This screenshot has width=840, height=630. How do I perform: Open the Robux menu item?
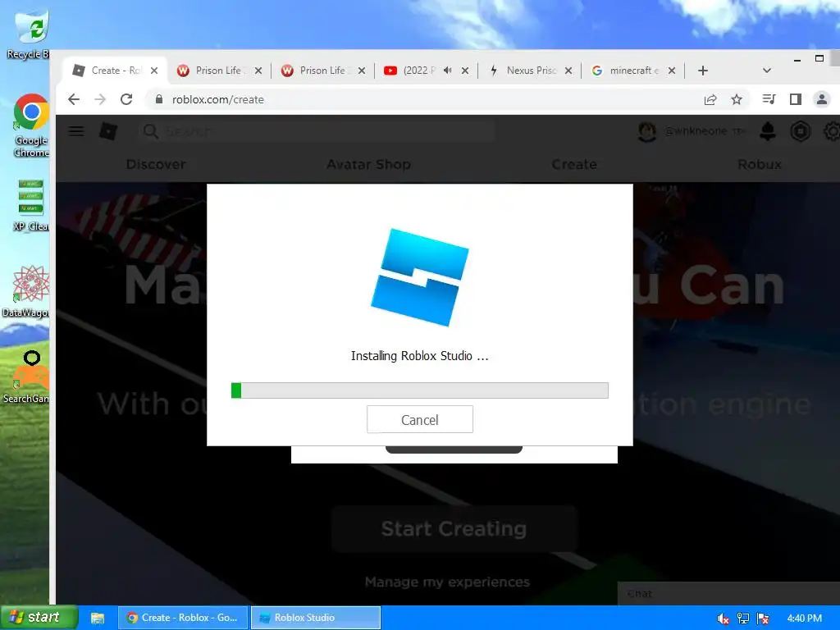(x=759, y=164)
